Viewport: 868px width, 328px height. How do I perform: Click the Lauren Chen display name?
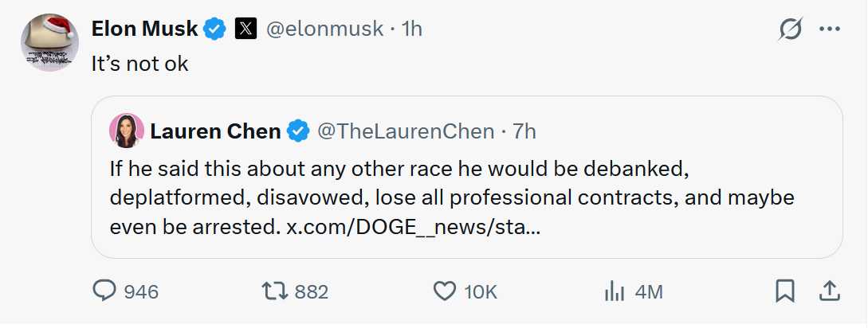[215, 131]
